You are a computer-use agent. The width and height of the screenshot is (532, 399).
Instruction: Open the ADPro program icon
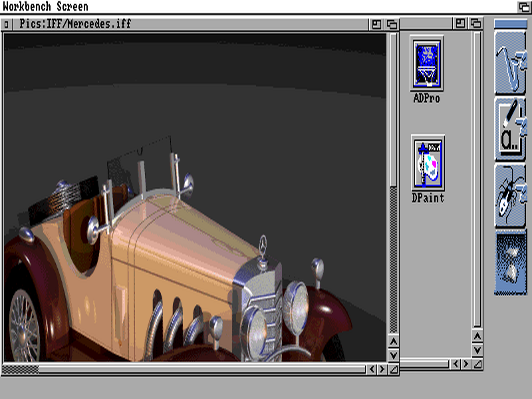tap(427, 65)
